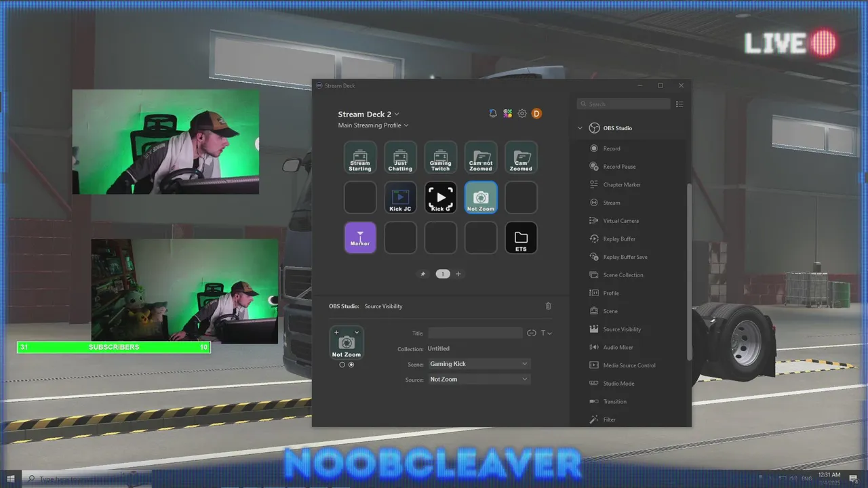The image size is (868, 488).
Task: Open the orange D profile avatar
Action: (536, 114)
